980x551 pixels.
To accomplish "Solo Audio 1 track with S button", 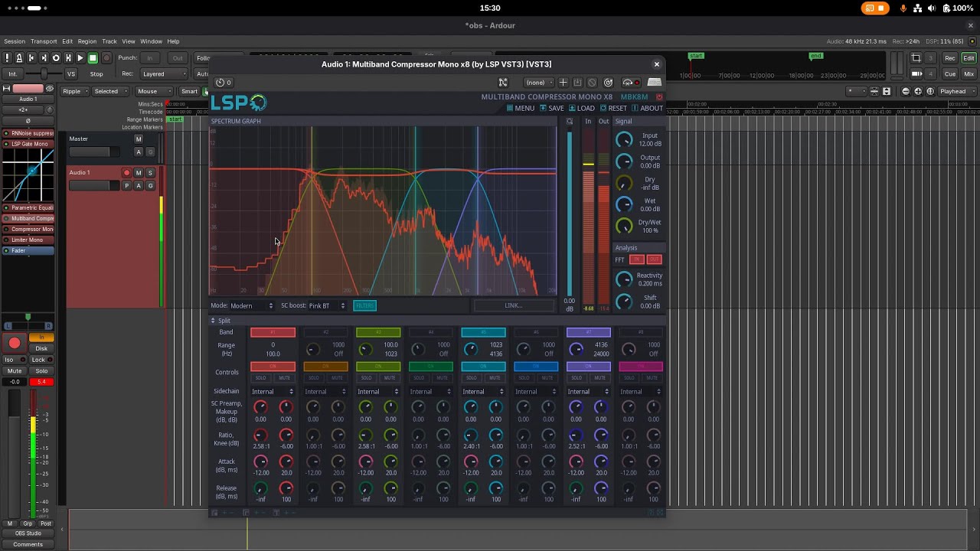I will point(150,173).
